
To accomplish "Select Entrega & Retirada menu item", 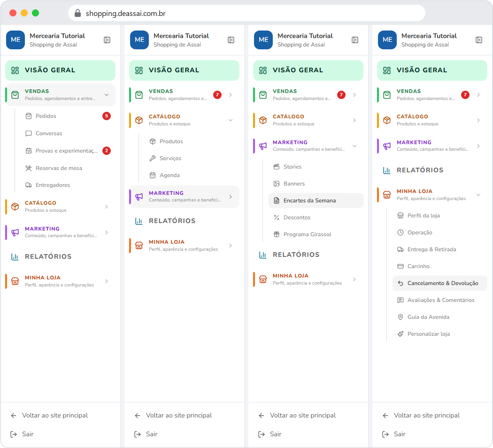I will (439, 249).
